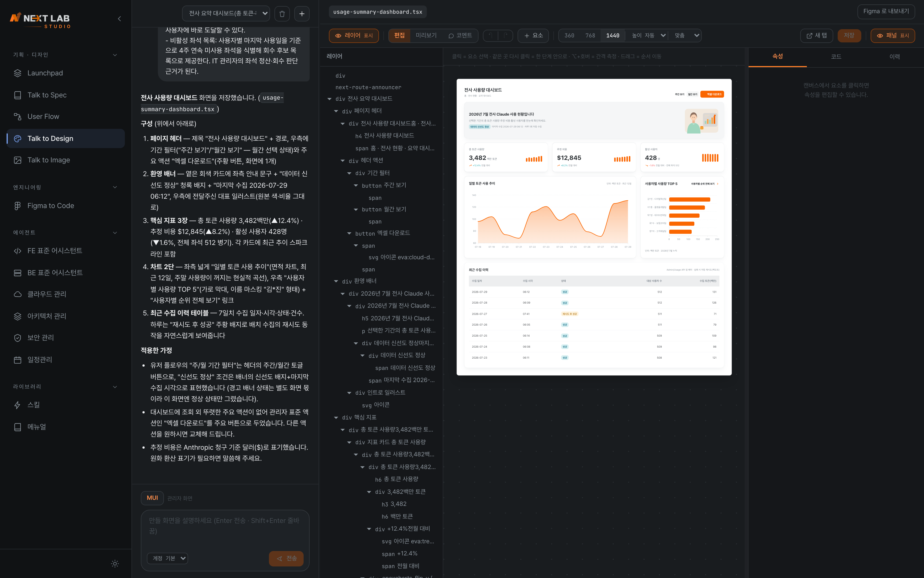Switch to 미리보기 mode
The width and height of the screenshot is (924, 578).
pos(426,36)
